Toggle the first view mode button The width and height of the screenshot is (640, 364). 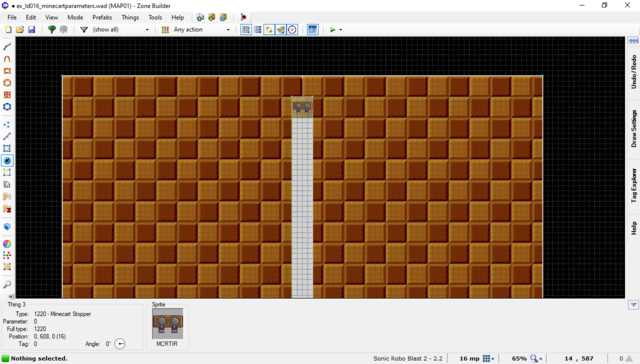(246, 29)
